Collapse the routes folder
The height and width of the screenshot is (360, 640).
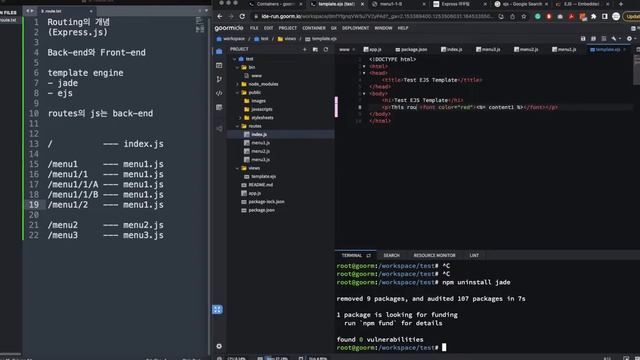(238, 126)
